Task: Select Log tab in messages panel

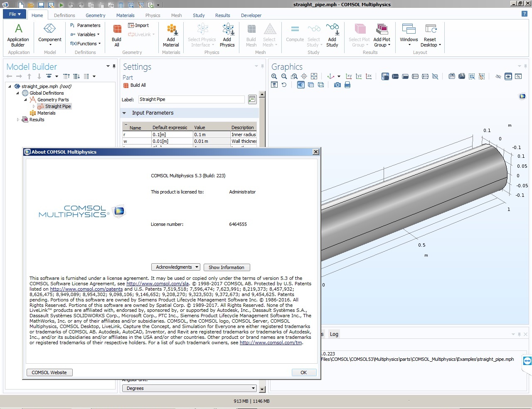Action: click(334, 334)
